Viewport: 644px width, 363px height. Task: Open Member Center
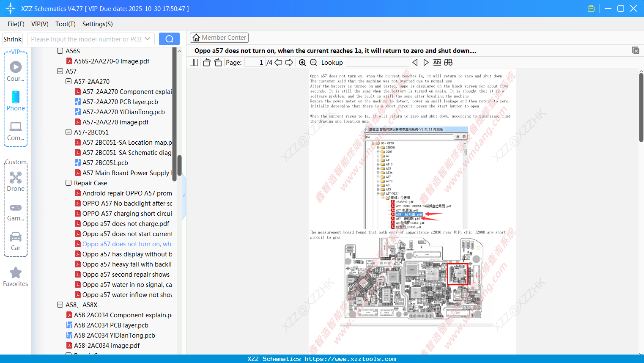[x=219, y=38]
